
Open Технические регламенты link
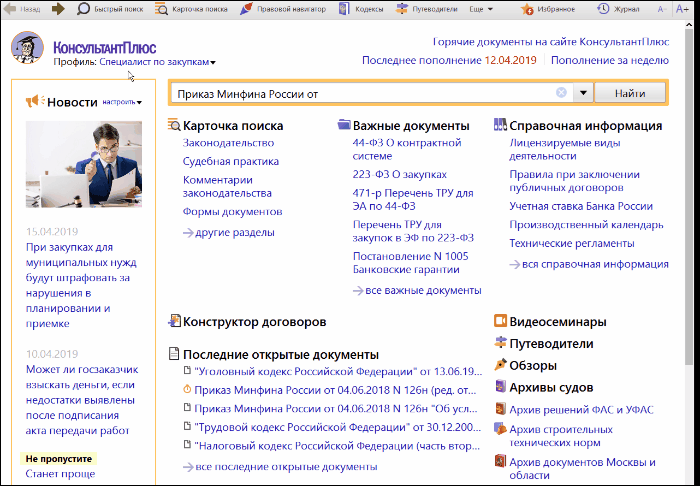(x=571, y=243)
